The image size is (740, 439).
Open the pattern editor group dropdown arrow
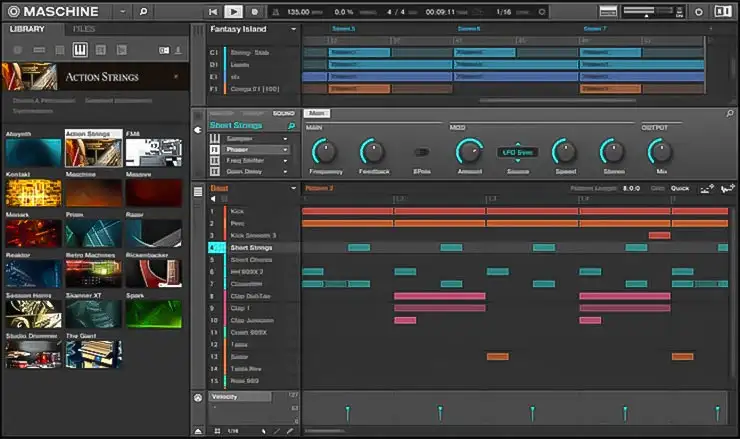click(x=294, y=188)
